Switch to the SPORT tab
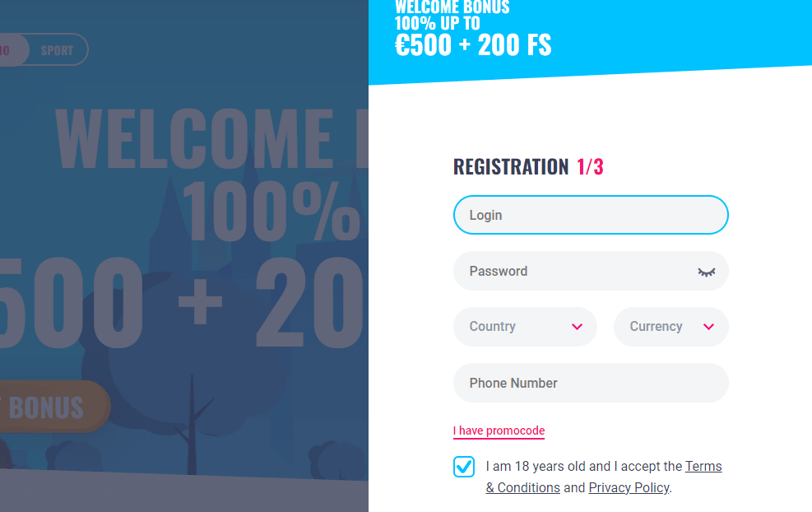 (x=57, y=50)
